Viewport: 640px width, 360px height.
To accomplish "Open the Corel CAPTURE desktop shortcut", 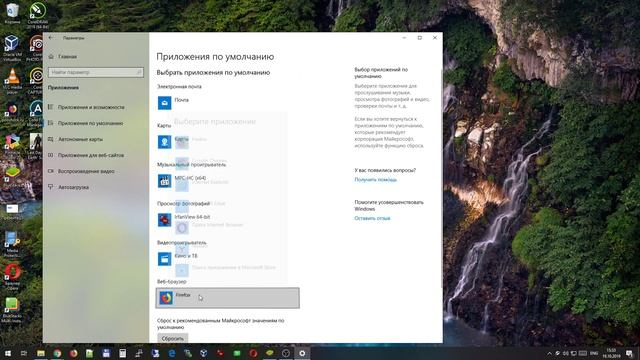I will [37, 81].
